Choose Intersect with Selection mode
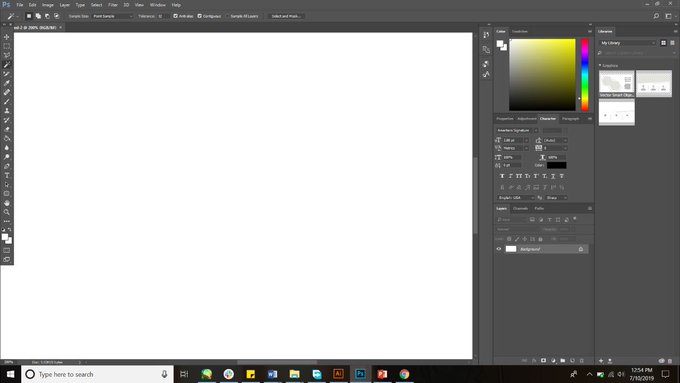This screenshot has width=680, height=383. (56, 16)
